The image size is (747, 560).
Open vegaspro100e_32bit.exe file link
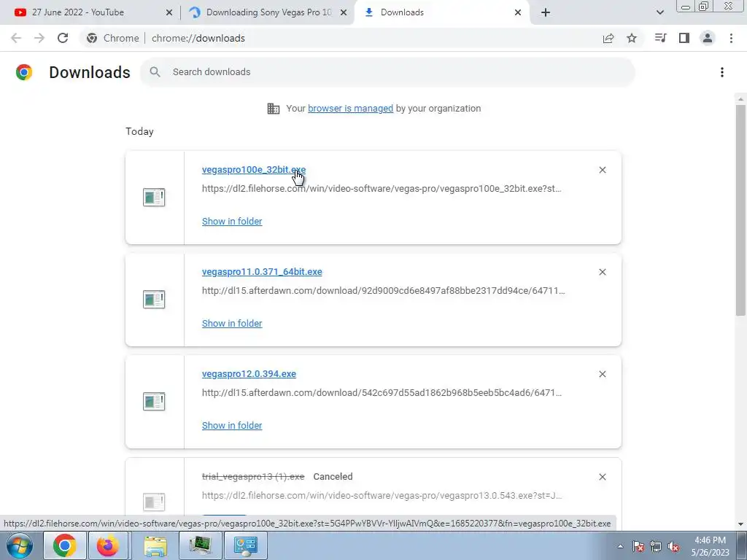click(x=254, y=170)
